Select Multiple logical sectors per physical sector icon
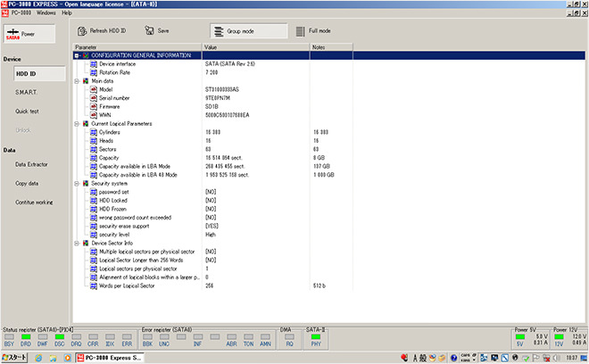589x364 pixels. (x=94, y=252)
